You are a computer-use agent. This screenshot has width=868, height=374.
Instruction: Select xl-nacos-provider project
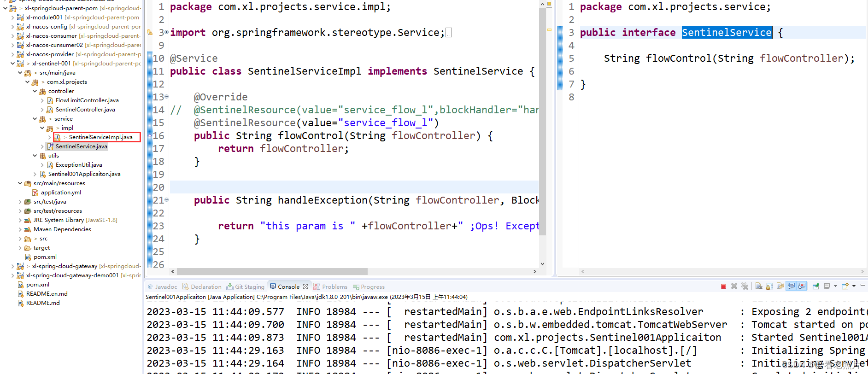pyautogui.click(x=50, y=54)
